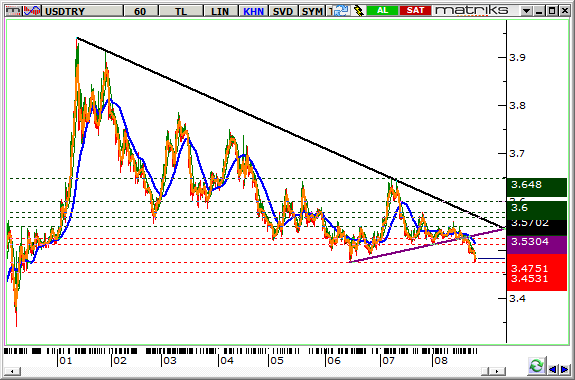Image resolution: width=575 pixels, height=380 pixels.
Task: Open the chart type wave icon
Action: click(32, 11)
